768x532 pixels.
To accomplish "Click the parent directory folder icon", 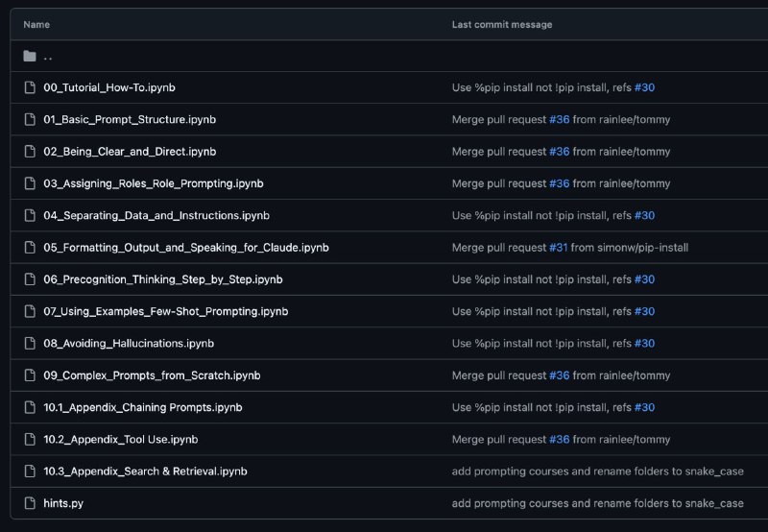I will pos(30,56).
